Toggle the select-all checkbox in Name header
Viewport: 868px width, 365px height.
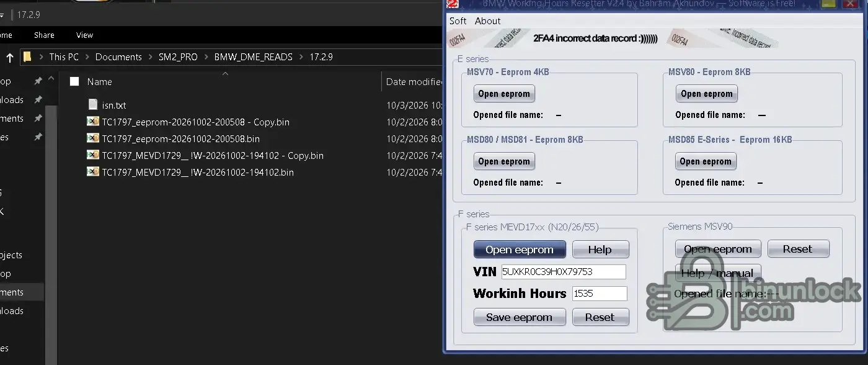pos(74,81)
